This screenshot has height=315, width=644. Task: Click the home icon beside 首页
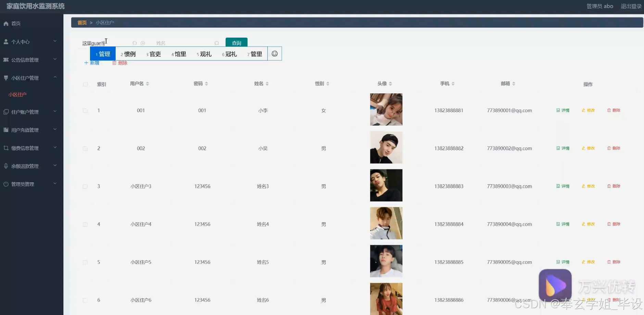(6, 23)
